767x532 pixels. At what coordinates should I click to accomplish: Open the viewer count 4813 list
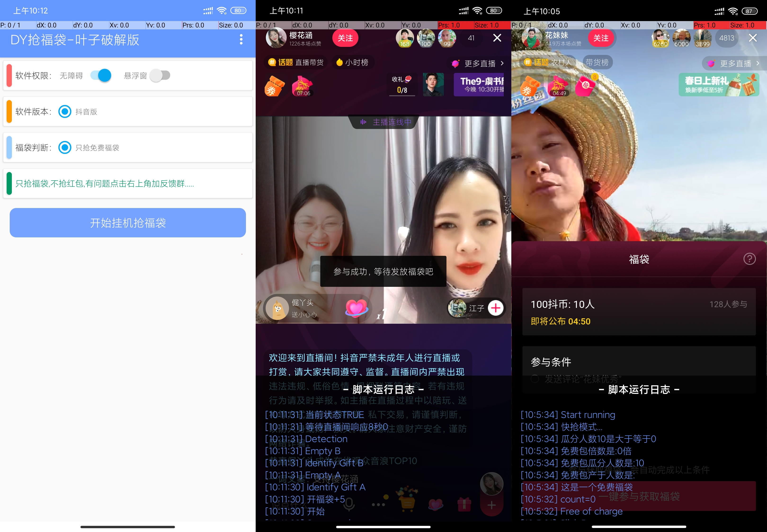(727, 38)
